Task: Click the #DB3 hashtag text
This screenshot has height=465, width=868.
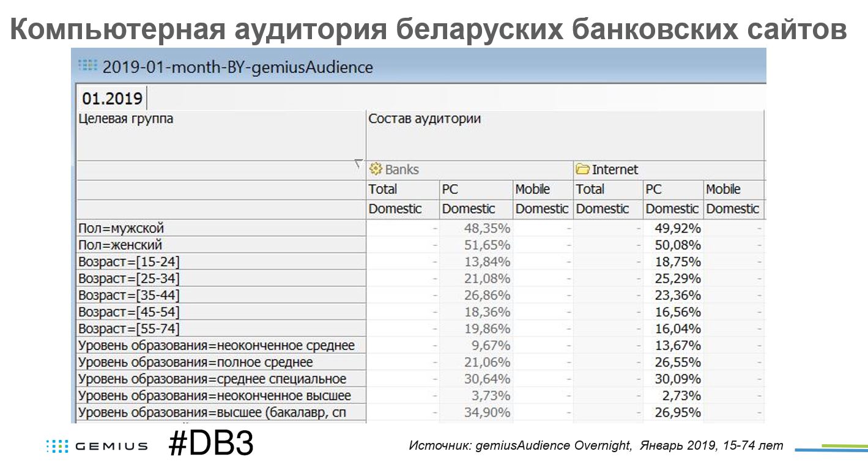Action: tap(210, 445)
